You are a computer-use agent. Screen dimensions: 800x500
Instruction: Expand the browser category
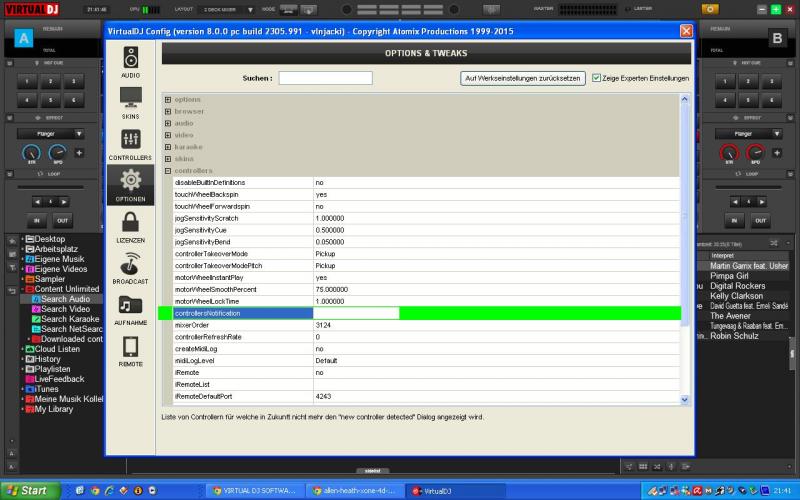(x=168, y=111)
